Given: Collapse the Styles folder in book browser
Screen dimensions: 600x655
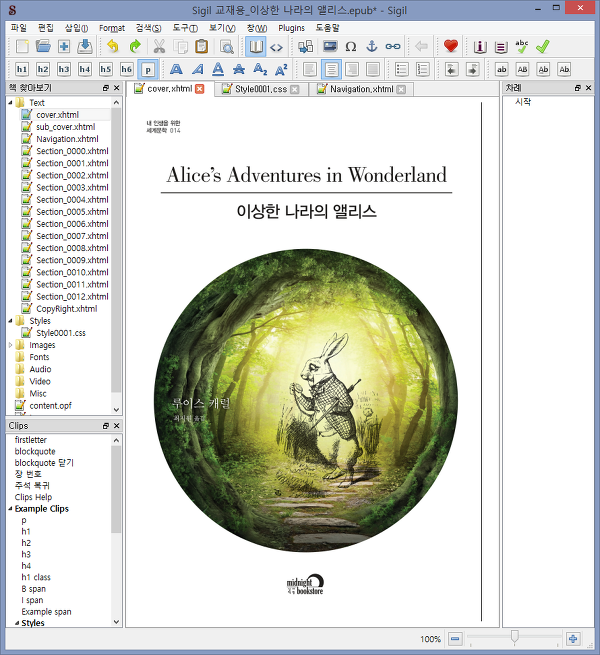Looking at the screenshot, I should 10,321.
